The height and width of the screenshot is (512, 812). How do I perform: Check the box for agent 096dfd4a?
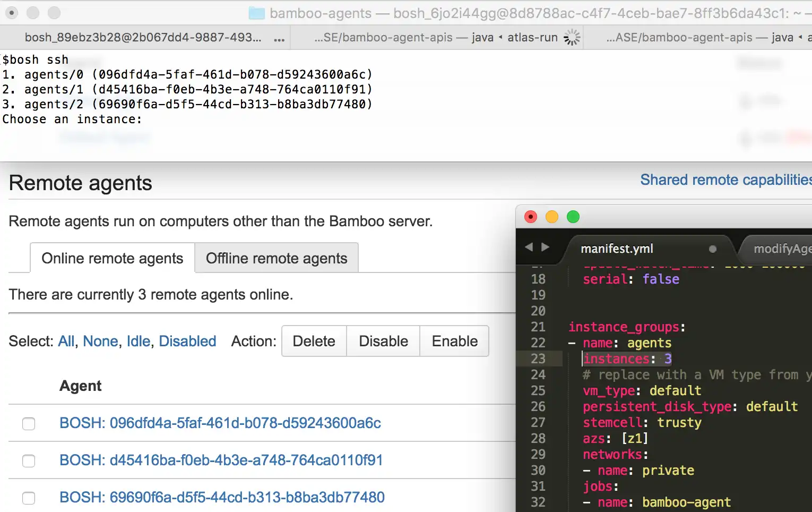click(x=28, y=424)
